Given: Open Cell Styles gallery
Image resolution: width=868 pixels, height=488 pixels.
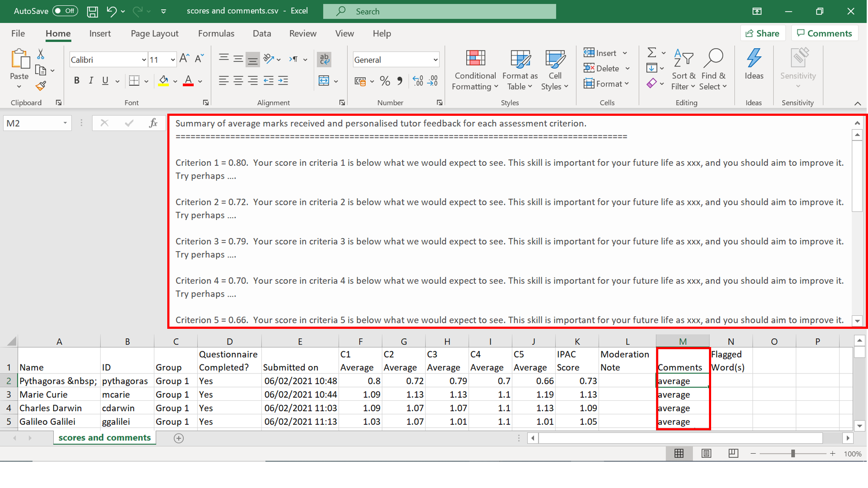Looking at the screenshot, I should (x=555, y=69).
